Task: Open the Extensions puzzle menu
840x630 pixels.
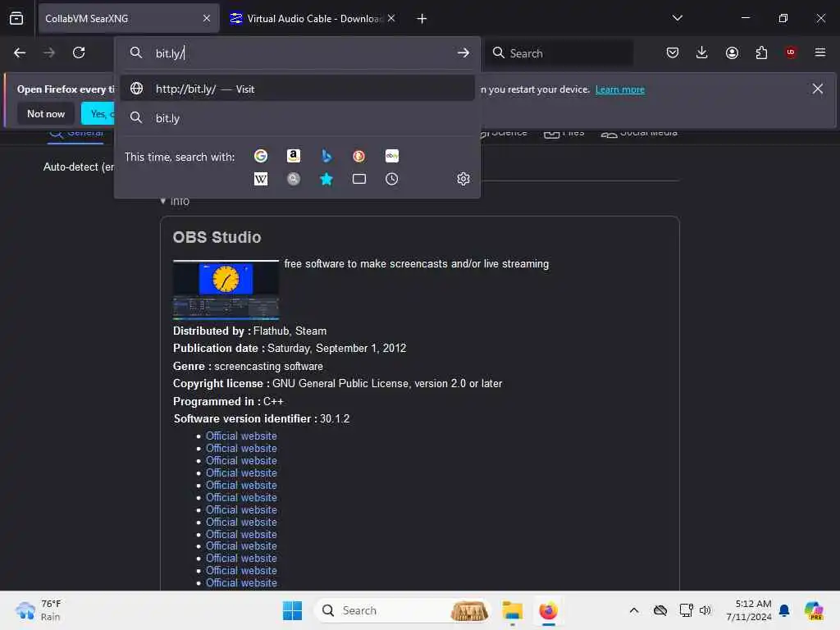Action: pos(761,52)
